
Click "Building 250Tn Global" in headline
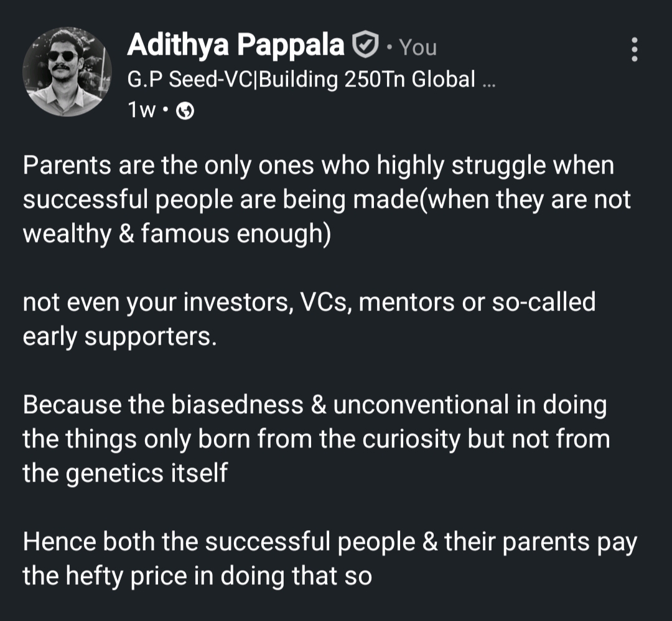click(x=366, y=79)
